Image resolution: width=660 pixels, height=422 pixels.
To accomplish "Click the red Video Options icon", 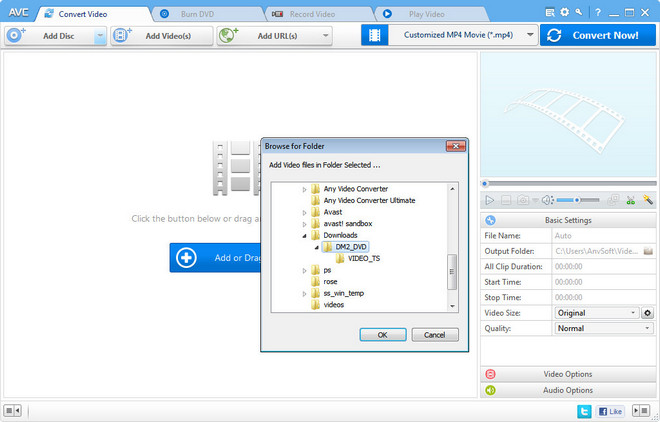I will [490, 374].
